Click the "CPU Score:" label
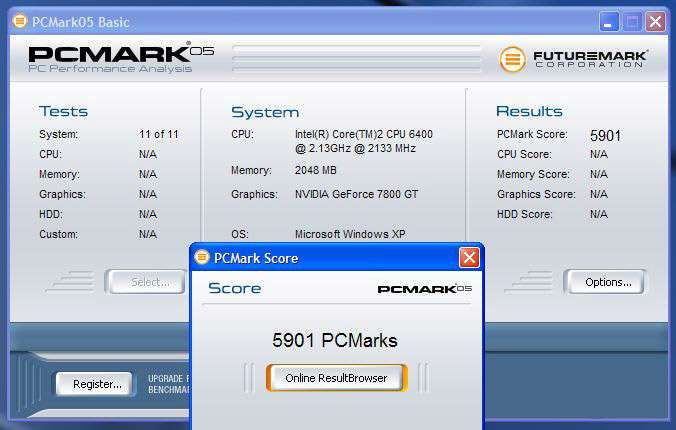This screenshot has width=676, height=430. pyautogui.click(x=524, y=154)
